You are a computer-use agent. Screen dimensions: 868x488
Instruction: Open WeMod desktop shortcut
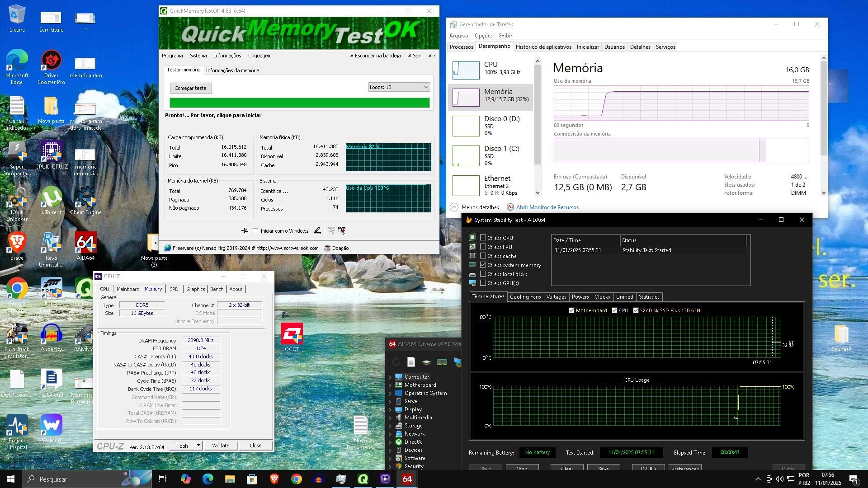(51, 429)
